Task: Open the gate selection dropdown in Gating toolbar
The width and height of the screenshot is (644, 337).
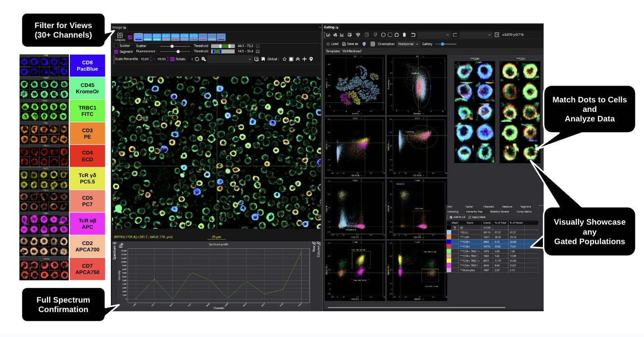Action: [x=447, y=34]
